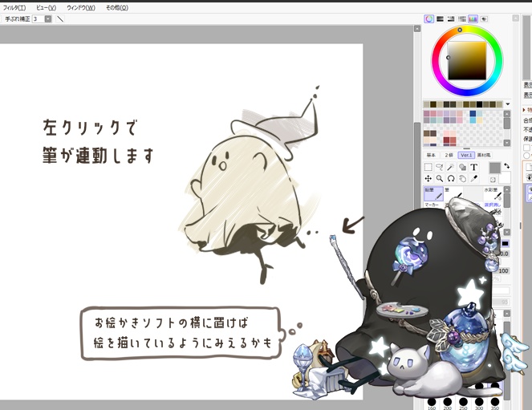532x410 pixels.
Task: Select the move tool
Action: 428,178
